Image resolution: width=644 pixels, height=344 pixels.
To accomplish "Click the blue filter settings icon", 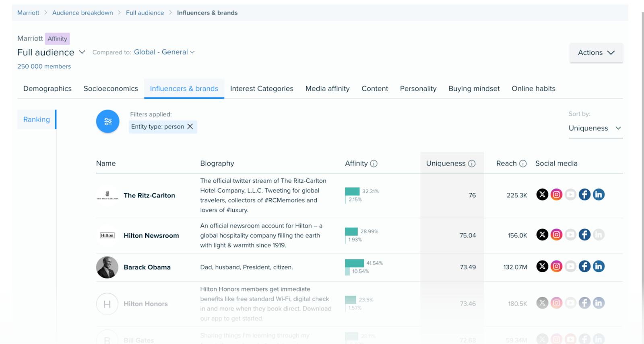I will 107,121.
